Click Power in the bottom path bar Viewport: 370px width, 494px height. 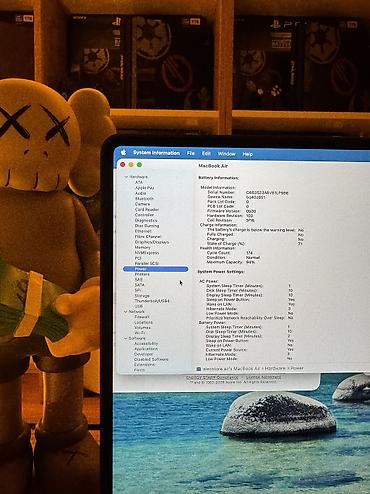pos(297,368)
